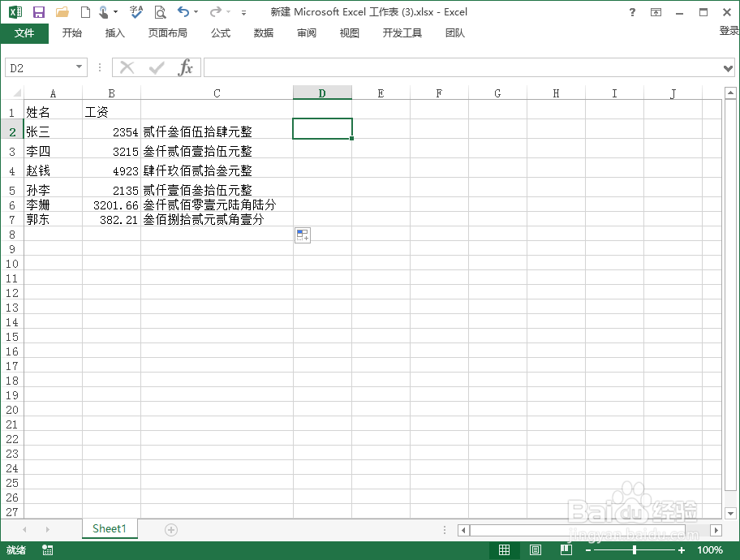
Task: Click the Save icon in quick access toolbar
Action: 39,12
